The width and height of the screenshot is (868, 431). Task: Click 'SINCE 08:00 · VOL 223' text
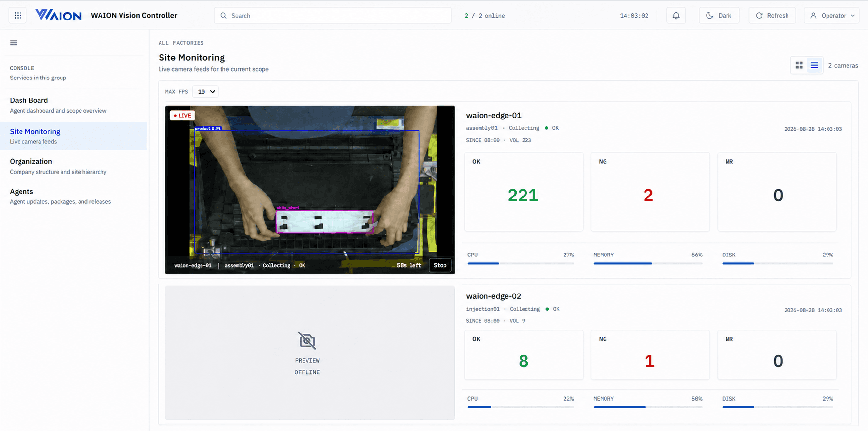coord(499,140)
